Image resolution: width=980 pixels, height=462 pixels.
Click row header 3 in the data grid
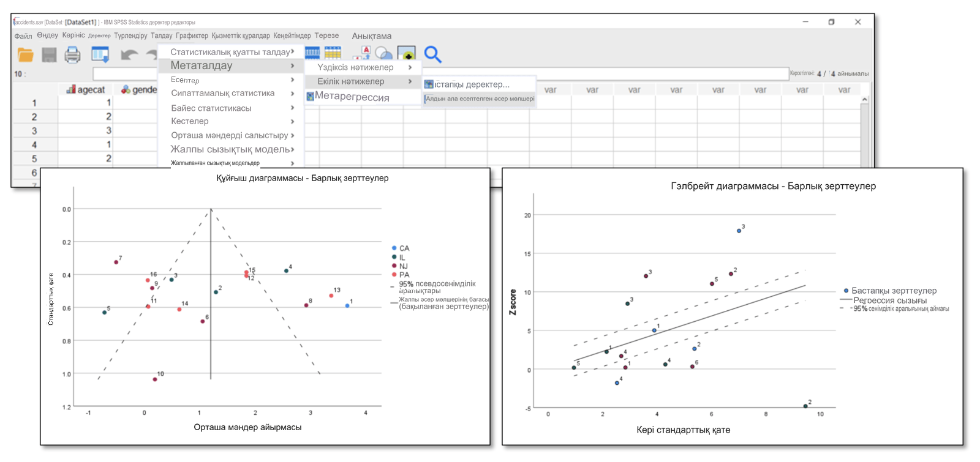click(34, 131)
